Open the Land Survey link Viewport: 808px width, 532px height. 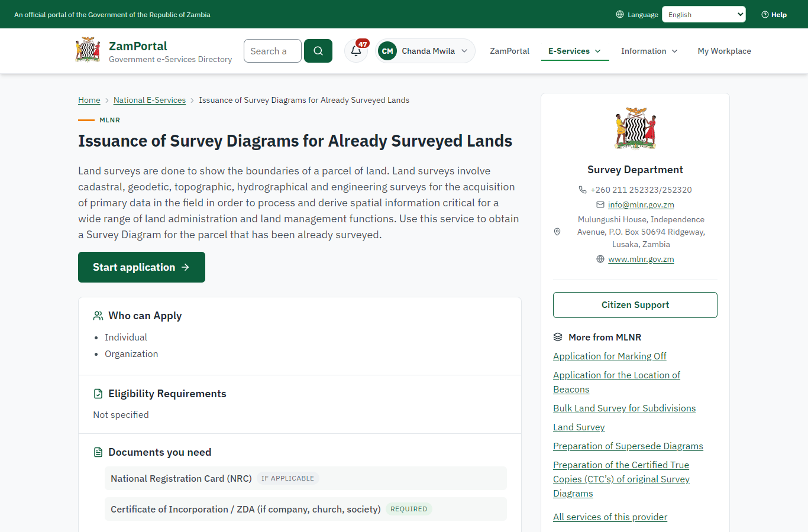point(579,427)
